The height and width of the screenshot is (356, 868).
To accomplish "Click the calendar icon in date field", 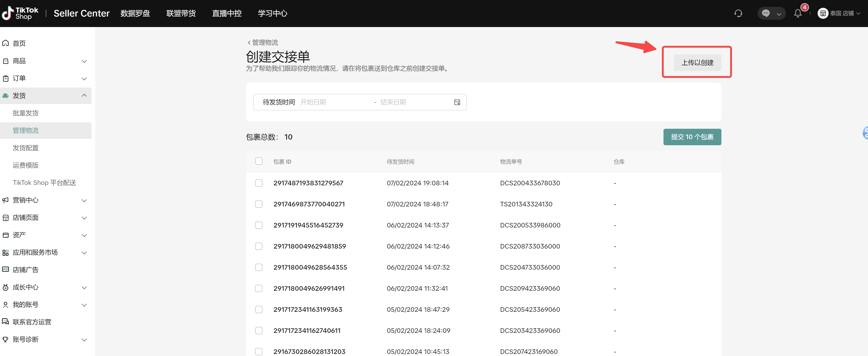I will [457, 102].
